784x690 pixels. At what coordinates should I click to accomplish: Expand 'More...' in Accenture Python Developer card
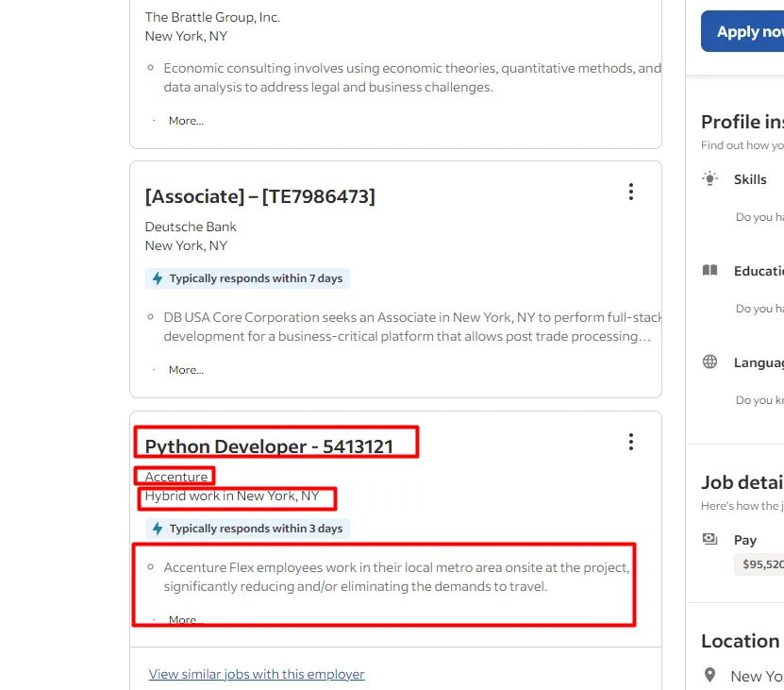tap(186, 620)
